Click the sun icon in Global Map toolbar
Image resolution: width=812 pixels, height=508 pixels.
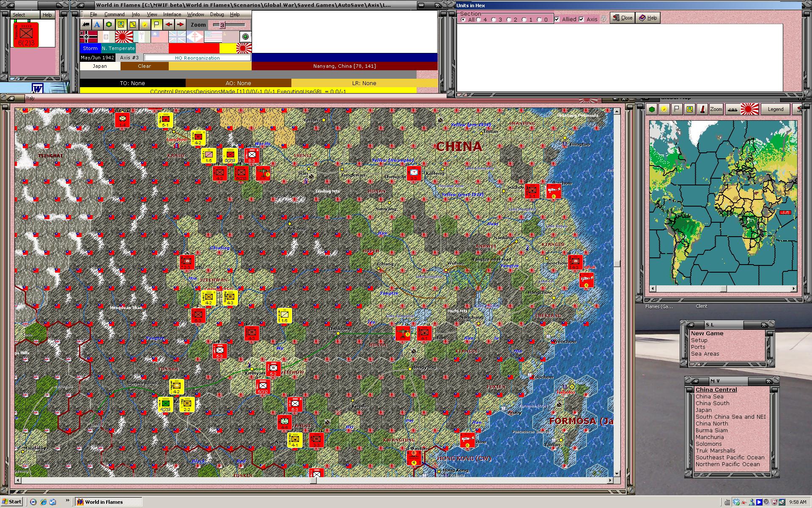point(664,109)
